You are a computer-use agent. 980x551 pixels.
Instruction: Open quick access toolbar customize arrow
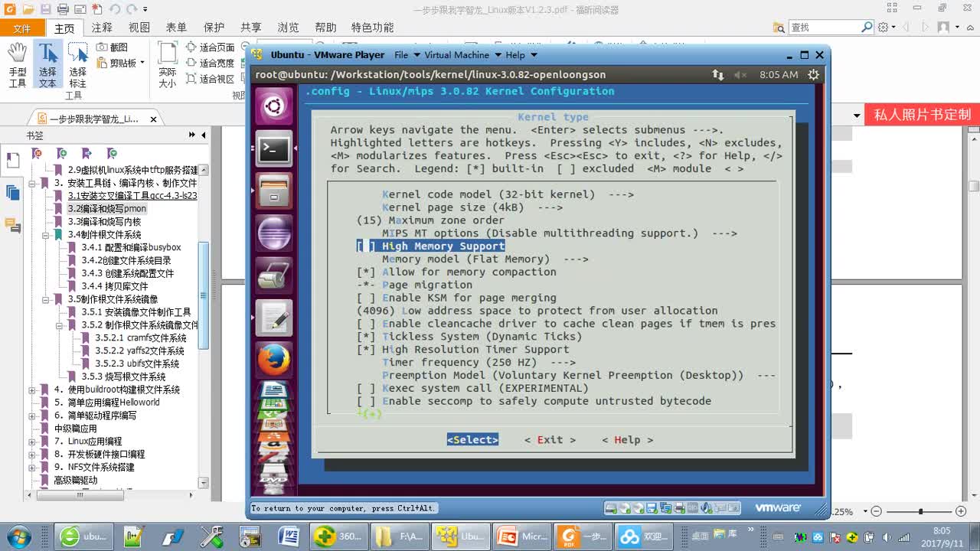point(145,9)
